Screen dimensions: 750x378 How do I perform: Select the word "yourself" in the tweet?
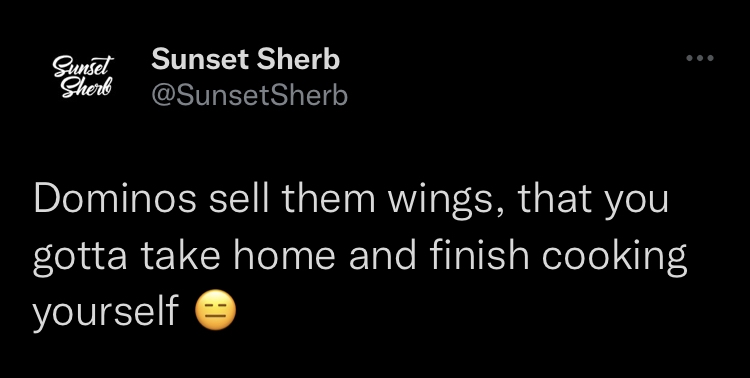[105, 311]
